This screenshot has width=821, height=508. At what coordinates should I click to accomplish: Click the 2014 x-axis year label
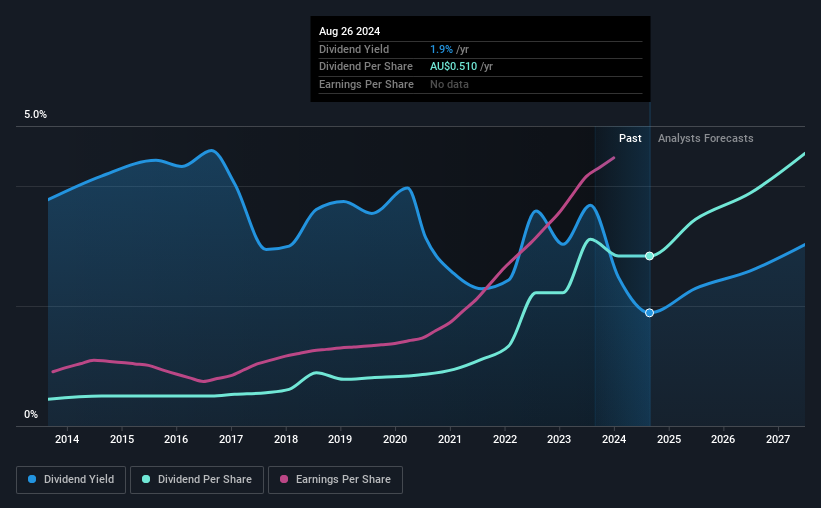click(x=67, y=439)
